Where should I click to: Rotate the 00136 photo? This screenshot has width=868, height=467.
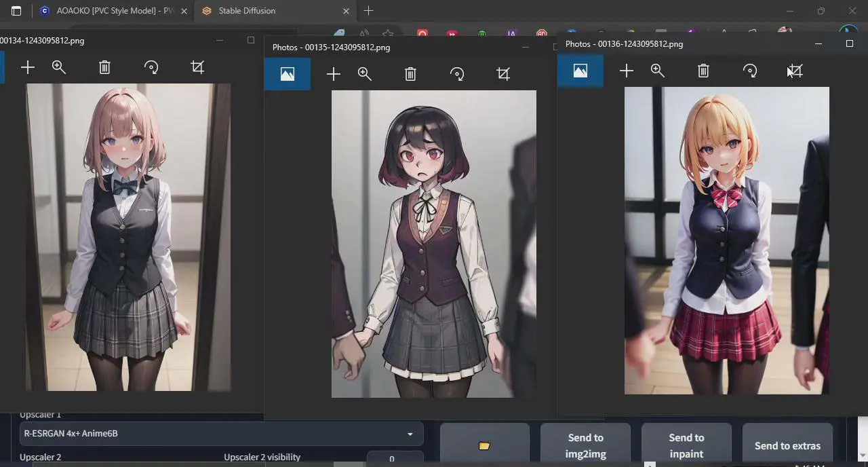click(749, 71)
